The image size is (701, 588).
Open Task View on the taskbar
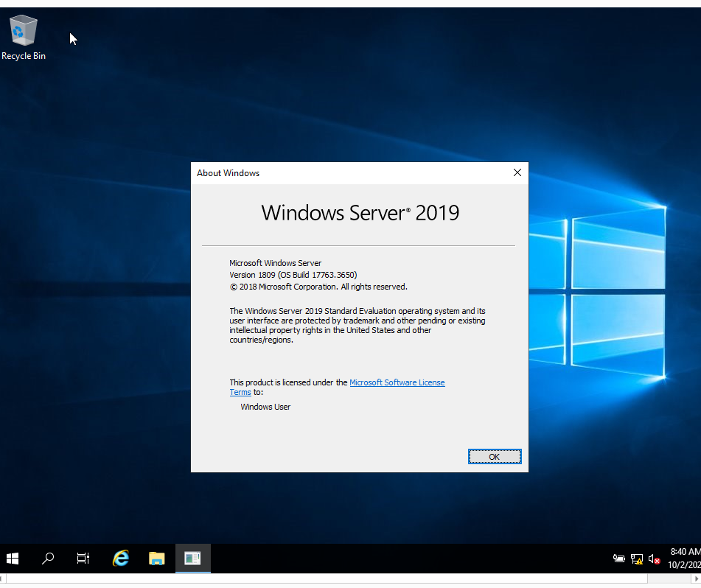click(x=83, y=558)
